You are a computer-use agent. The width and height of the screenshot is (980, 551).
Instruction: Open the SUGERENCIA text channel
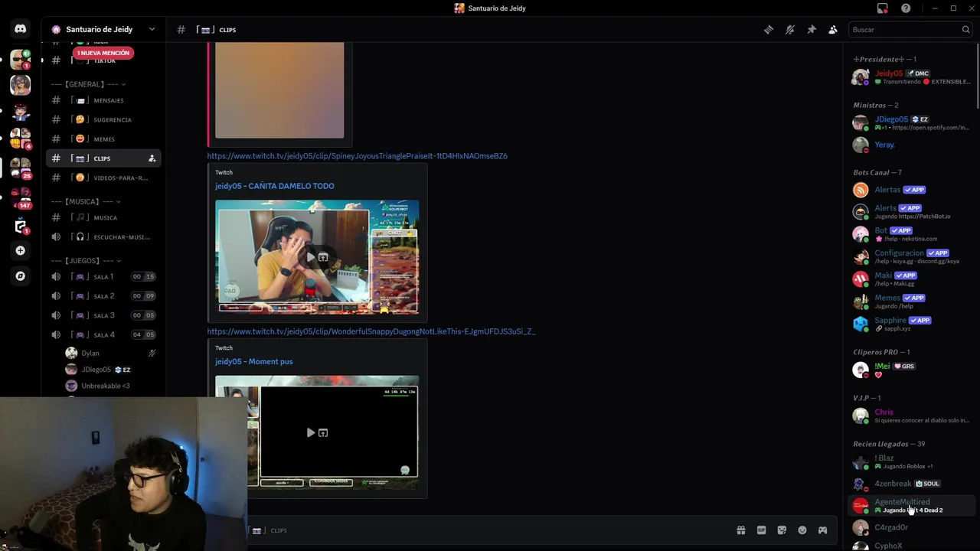point(103,119)
